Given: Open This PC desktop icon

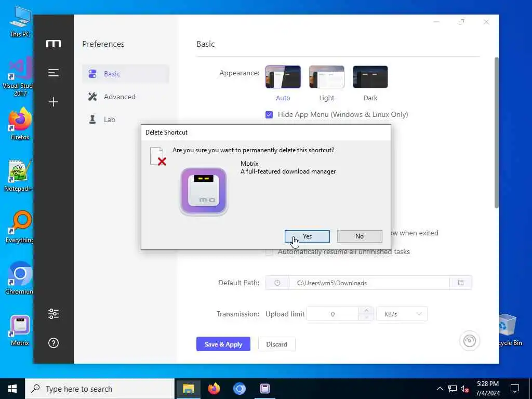Looking at the screenshot, I should click(20, 22).
